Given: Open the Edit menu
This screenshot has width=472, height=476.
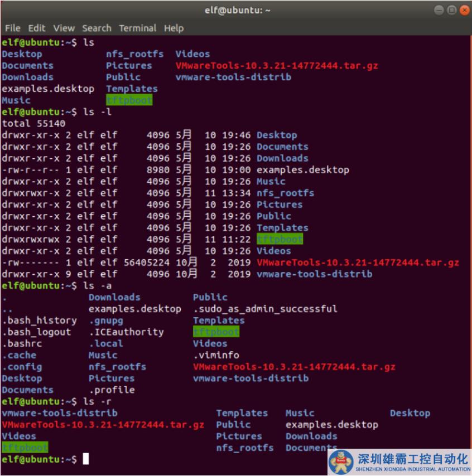Looking at the screenshot, I should coord(37,28).
